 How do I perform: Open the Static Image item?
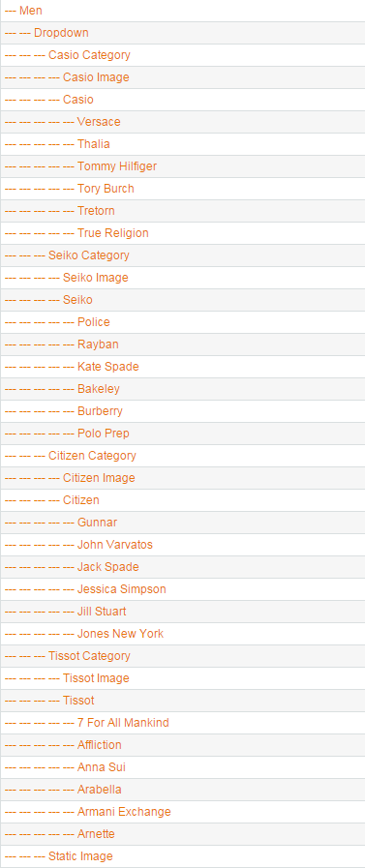80,856
